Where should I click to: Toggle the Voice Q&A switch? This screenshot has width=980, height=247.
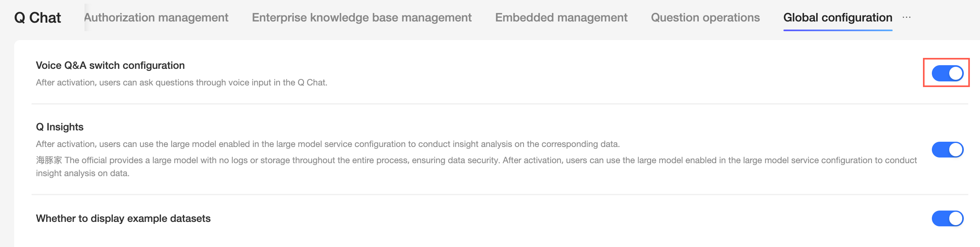(x=947, y=73)
